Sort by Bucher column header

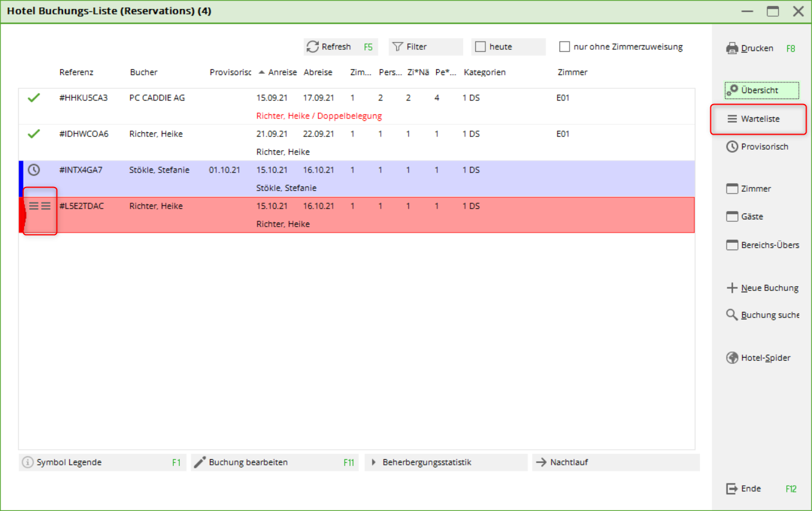click(x=144, y=72)
